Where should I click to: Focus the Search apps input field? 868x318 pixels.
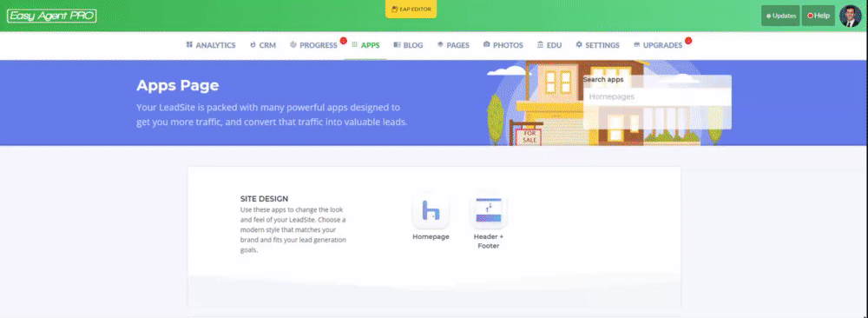click(657, 96)
